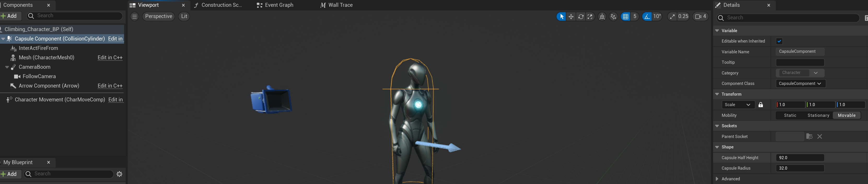Collapse Capsule Component tree node

pos(3,39)
